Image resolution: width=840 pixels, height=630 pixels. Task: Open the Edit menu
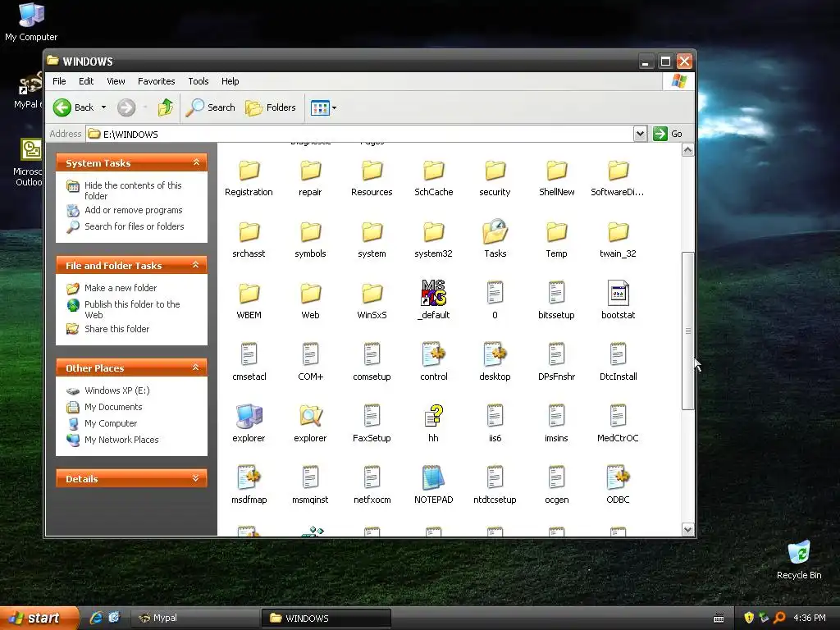(85, 81)
